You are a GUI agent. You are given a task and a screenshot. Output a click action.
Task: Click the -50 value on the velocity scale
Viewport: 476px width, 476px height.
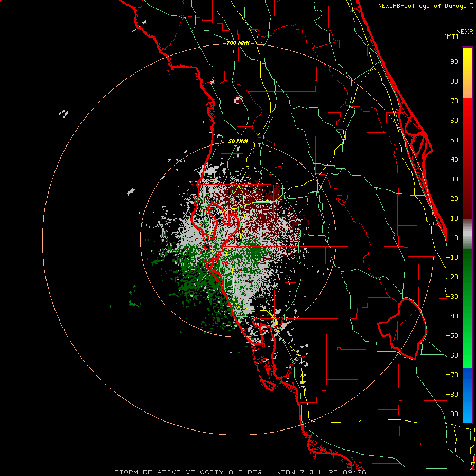coord(452,336)
